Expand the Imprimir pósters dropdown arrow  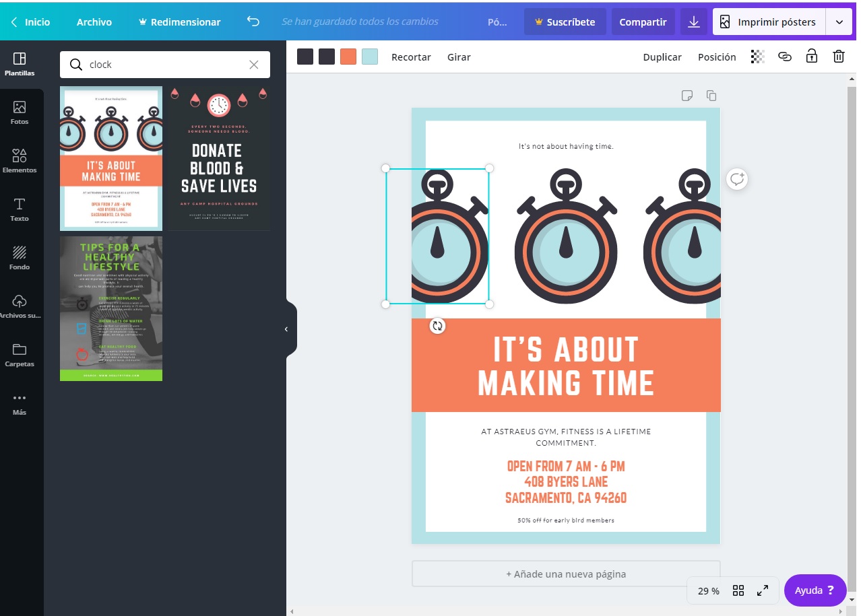[839, 22]
